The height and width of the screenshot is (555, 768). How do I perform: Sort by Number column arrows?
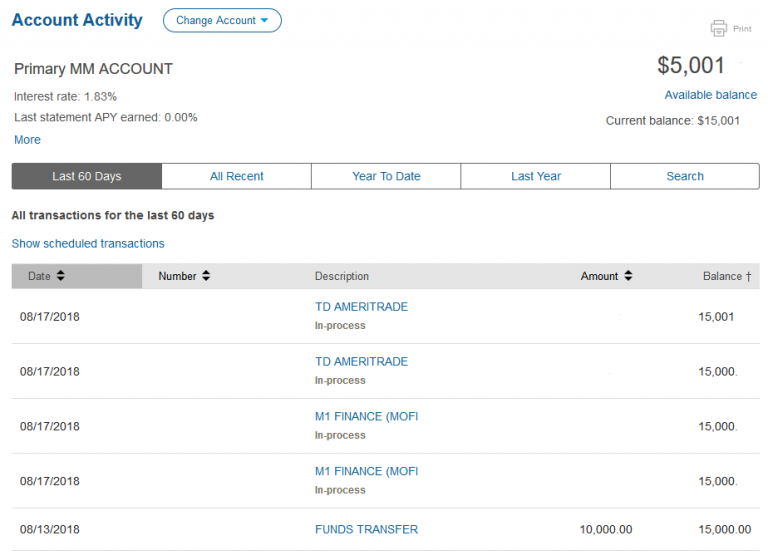tap(206, 276)
